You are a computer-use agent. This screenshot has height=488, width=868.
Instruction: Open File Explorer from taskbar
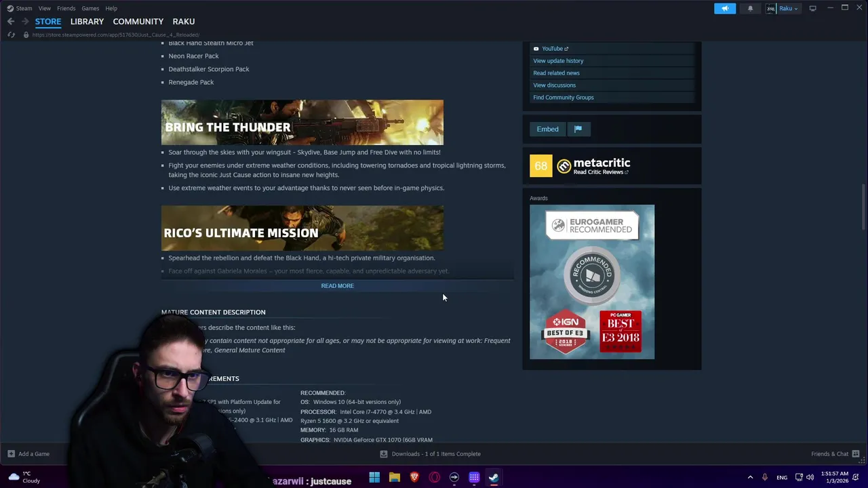394,478
